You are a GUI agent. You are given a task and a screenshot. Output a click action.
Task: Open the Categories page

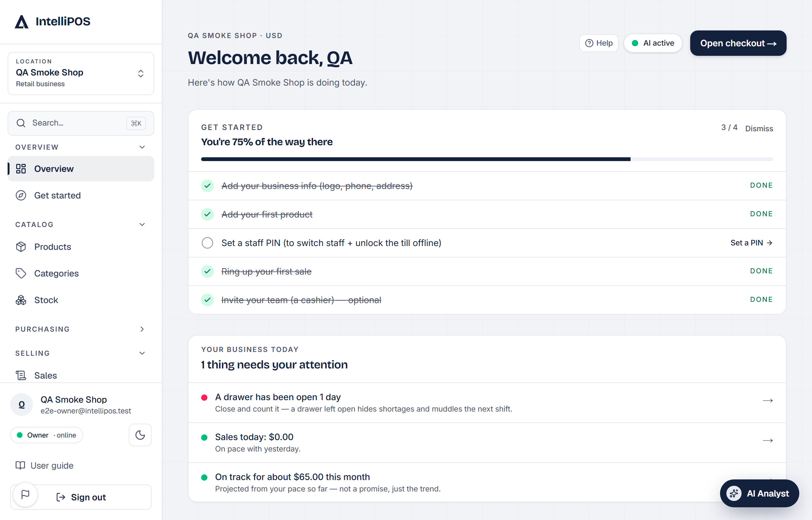pyautogui.click(x=81, y=273)
